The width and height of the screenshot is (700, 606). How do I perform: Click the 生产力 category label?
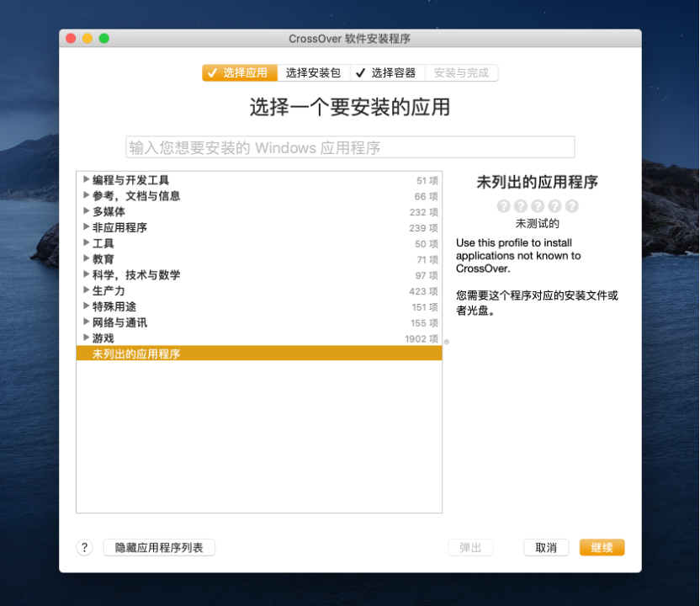click(109, 290)
